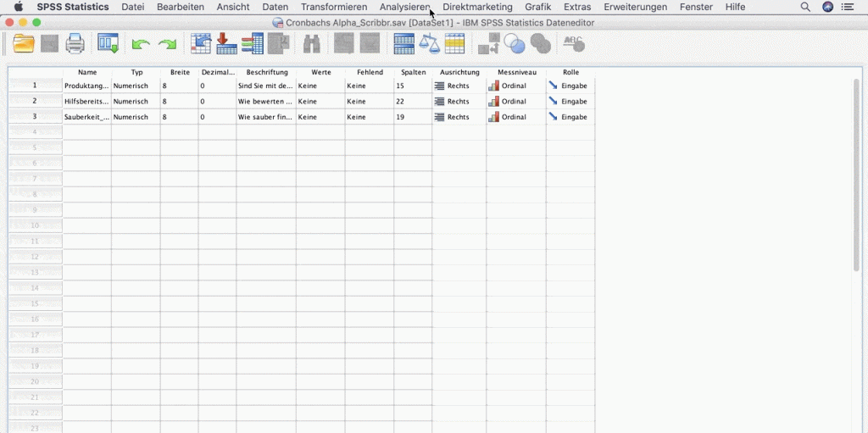
Task: Print using the printer icon
Action: [75, 44]
